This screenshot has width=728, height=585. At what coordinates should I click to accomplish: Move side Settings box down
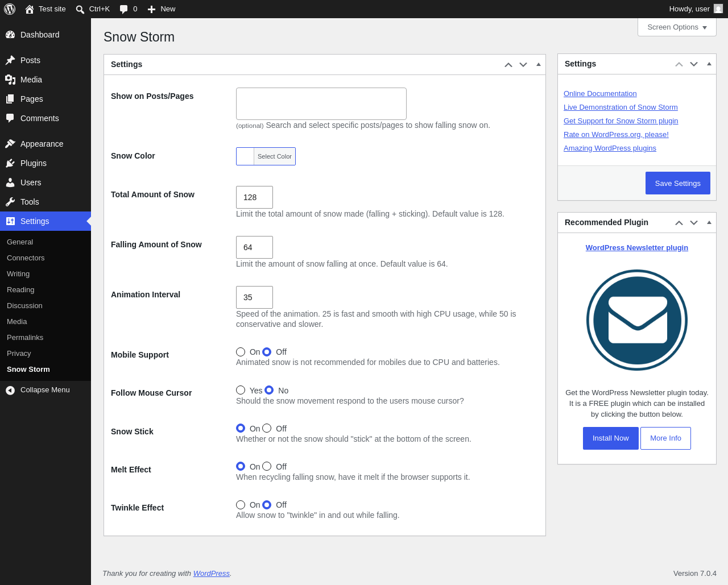tap(694, 64)
